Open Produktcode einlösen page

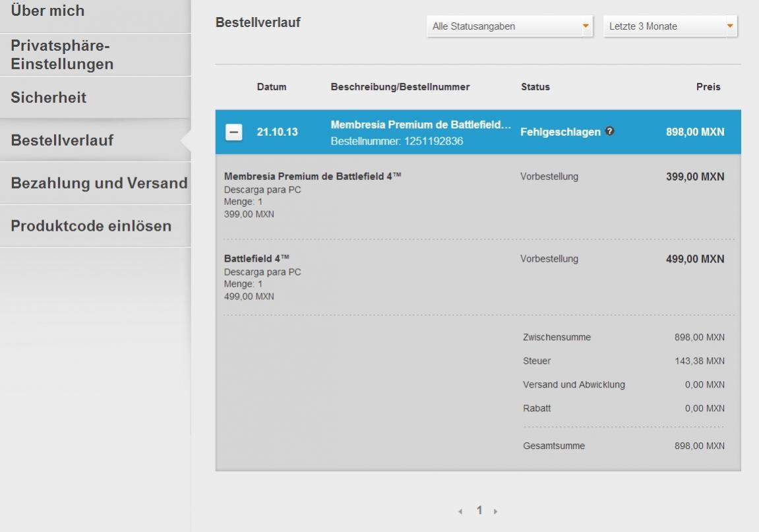96,225
